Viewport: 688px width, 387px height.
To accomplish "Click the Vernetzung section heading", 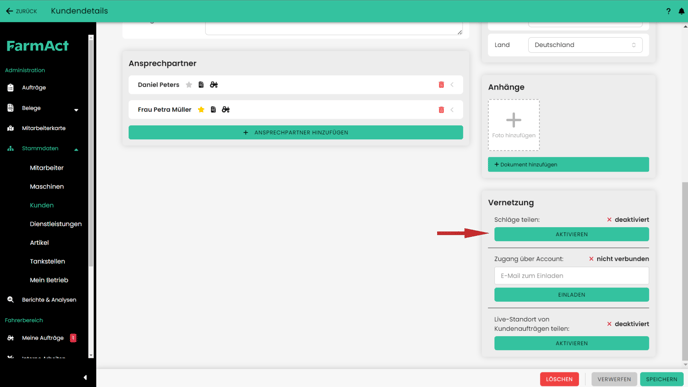I will click(511, 203).
